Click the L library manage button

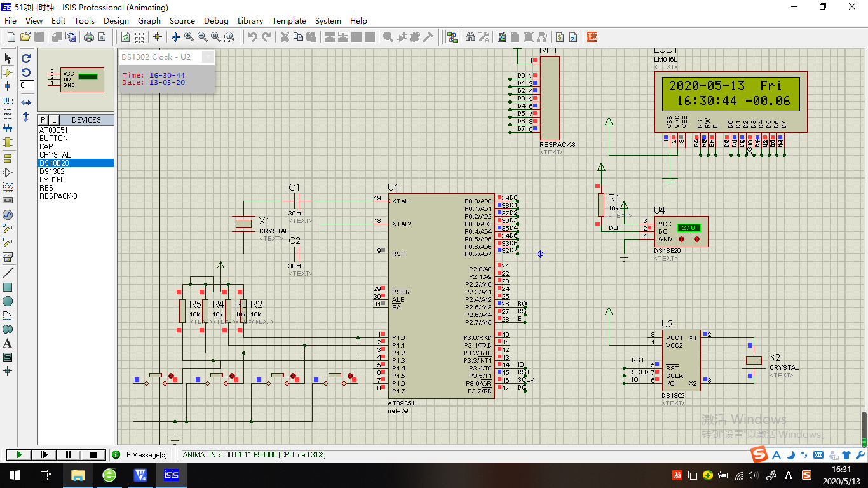[54, 120]
